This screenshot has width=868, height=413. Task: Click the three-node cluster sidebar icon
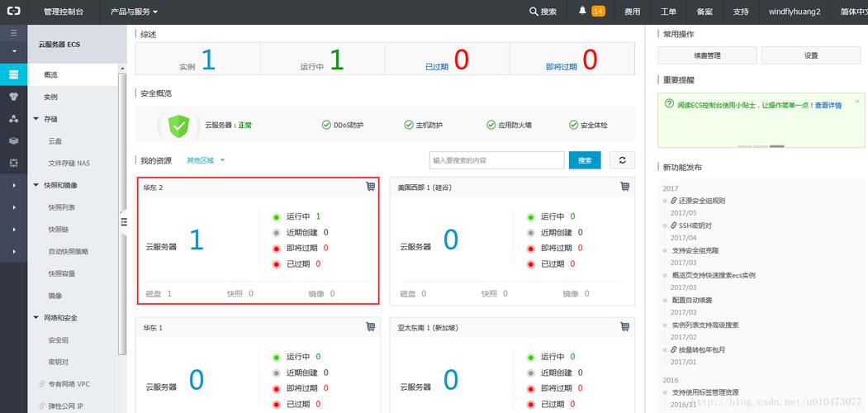[13, 118]
